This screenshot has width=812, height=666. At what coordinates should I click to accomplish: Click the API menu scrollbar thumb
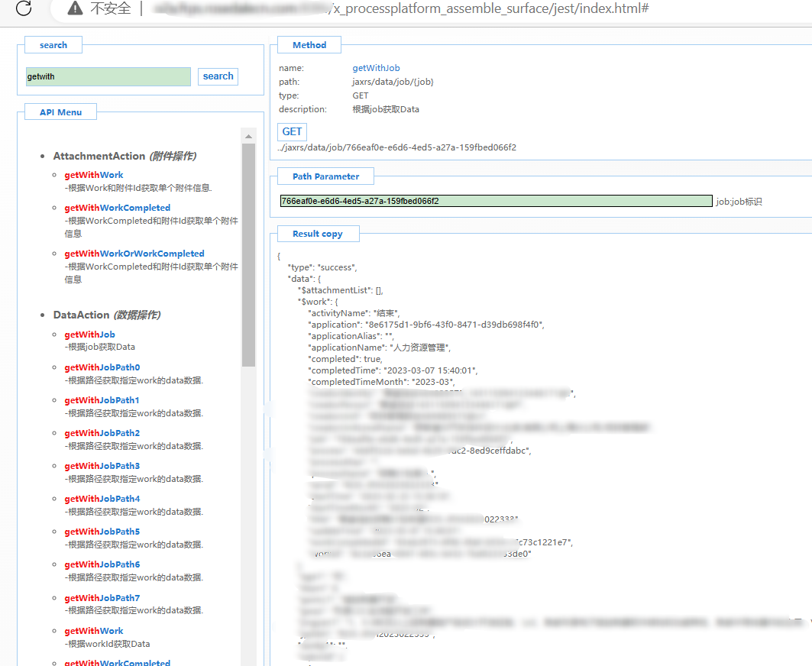coord(248,252)
